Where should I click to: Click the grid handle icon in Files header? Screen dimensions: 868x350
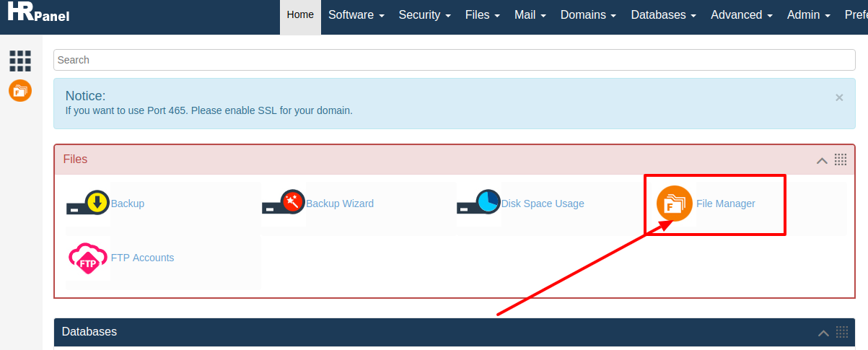pos(841,159)
